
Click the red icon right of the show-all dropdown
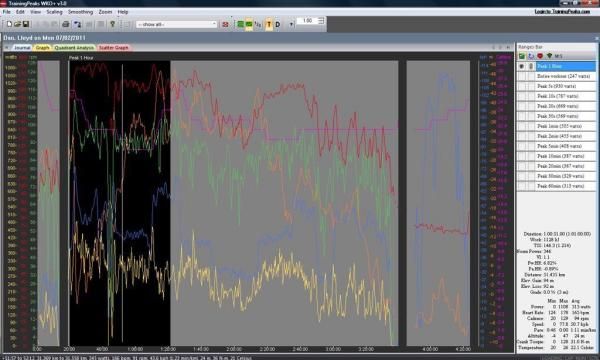click(x=225, y=24)
